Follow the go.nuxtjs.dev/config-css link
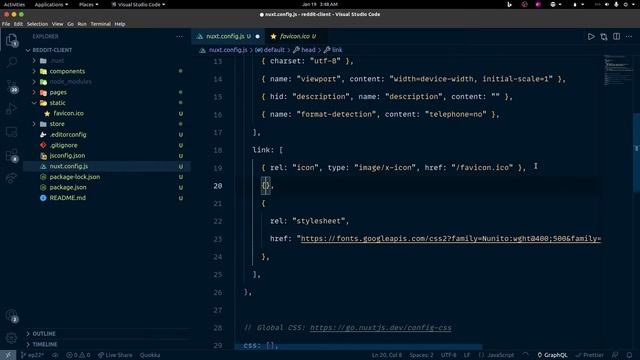640x360 pixels. [380, 327]
